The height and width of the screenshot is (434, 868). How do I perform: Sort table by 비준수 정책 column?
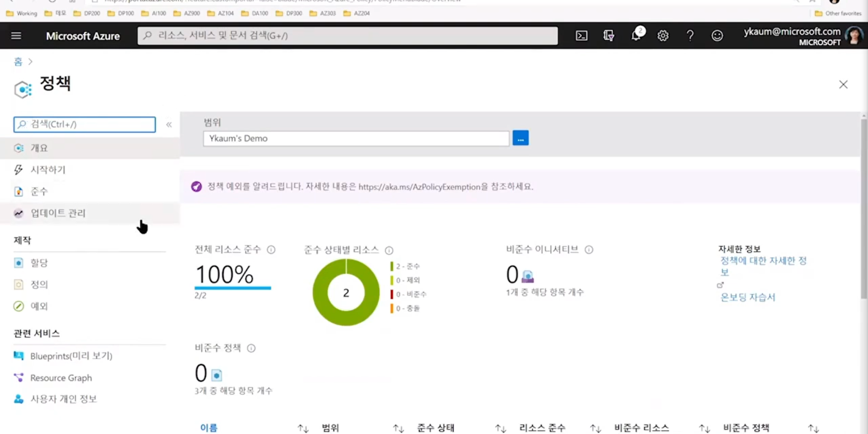(x=746, y=428)
